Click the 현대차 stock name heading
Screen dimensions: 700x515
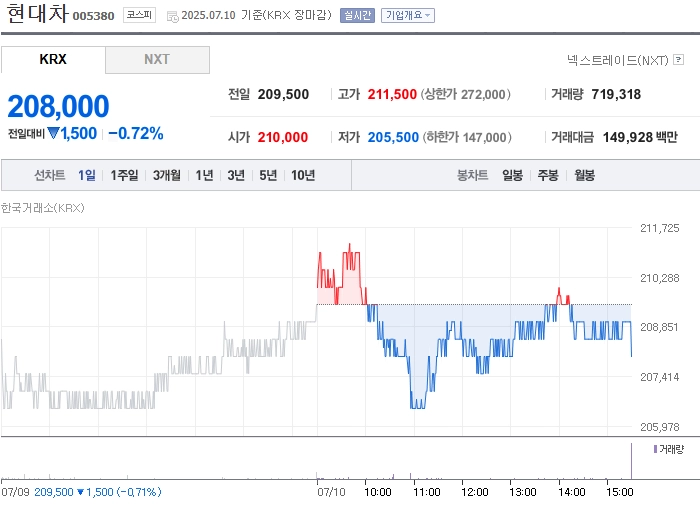(38, 13)
